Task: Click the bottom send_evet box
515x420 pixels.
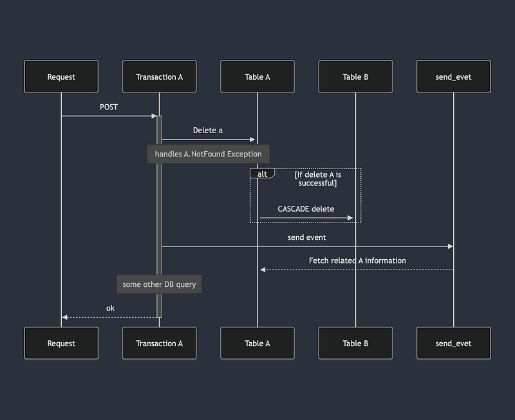Action: point(453,343)
